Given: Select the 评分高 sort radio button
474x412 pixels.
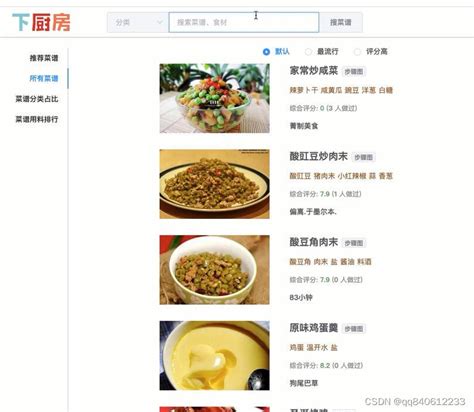Looking at the screenshot, I should tap(357, 52).
